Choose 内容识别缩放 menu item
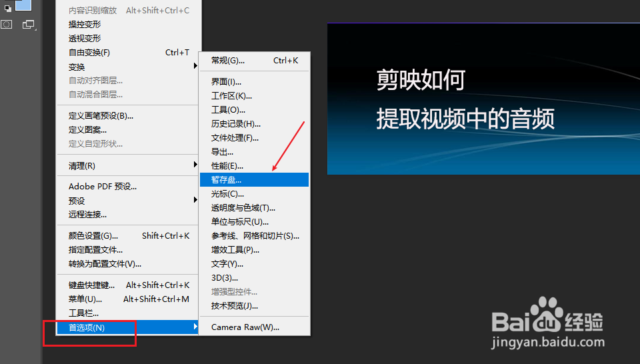 pyautogui.click(x=129, y=10)
